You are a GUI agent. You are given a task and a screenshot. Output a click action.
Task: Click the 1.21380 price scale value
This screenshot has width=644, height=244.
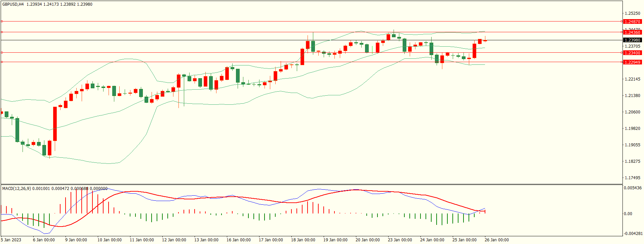click(632, 96)
